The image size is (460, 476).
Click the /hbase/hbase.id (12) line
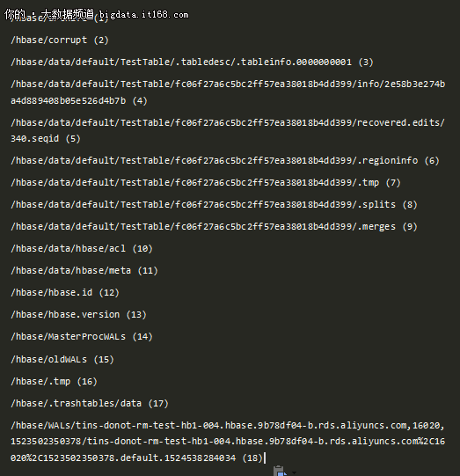(x=65, y=293)
